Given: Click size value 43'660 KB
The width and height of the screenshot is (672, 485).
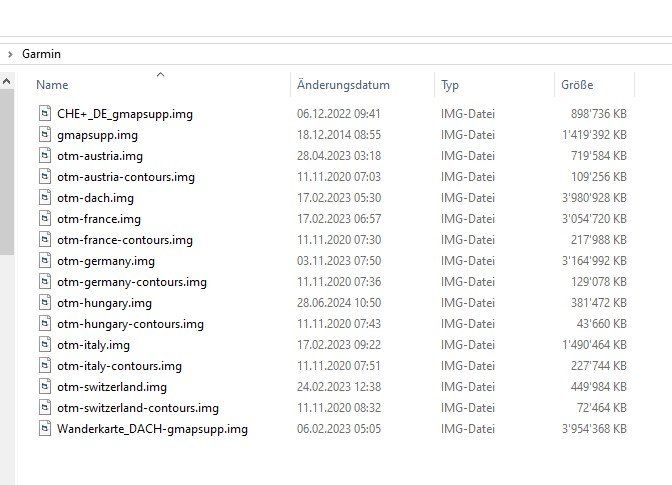Looking at the screenshot, I should [602, 323].
